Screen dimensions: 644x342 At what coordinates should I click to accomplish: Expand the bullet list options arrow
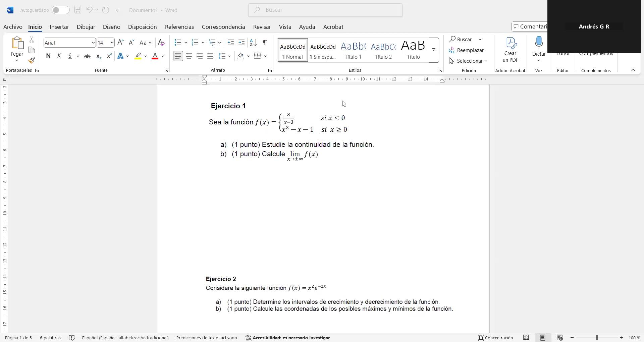(x=186, y=43)
